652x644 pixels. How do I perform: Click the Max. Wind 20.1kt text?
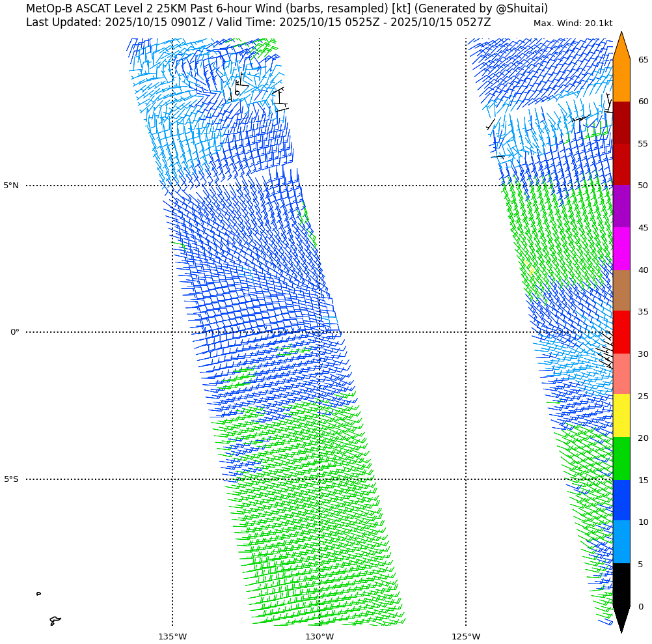(573, 23)
